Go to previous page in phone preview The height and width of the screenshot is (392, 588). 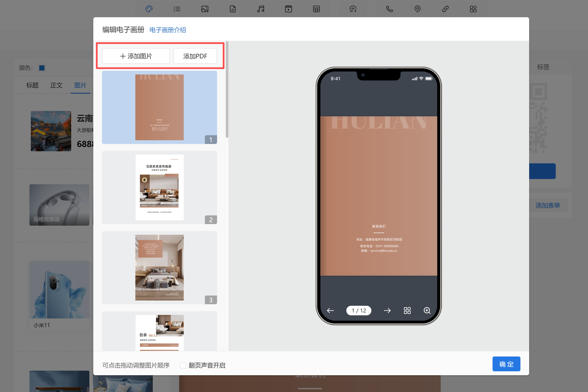coord(330,311)
